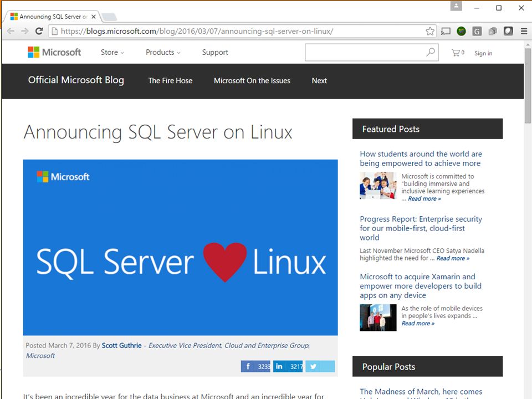Click the 'Featured Posts' sidebar header
The width and height of the screenshot is (532, 399).
pyautogui.click(x=427, y=129)
